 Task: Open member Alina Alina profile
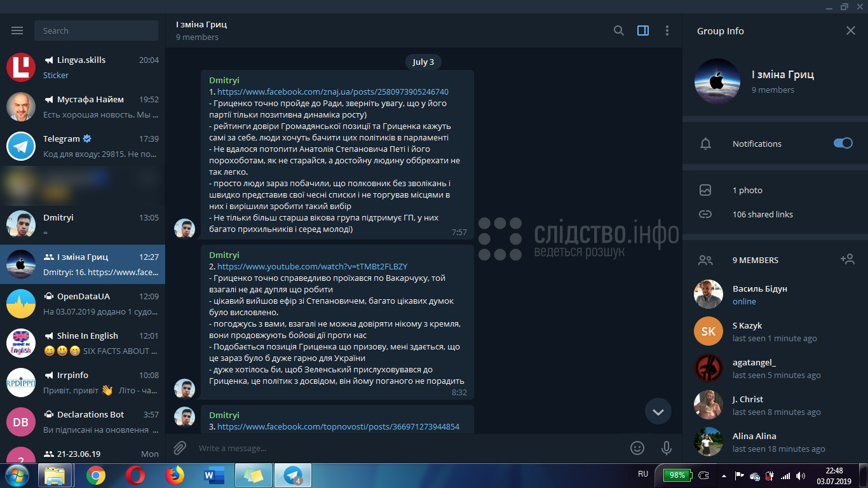click(775, 442)
